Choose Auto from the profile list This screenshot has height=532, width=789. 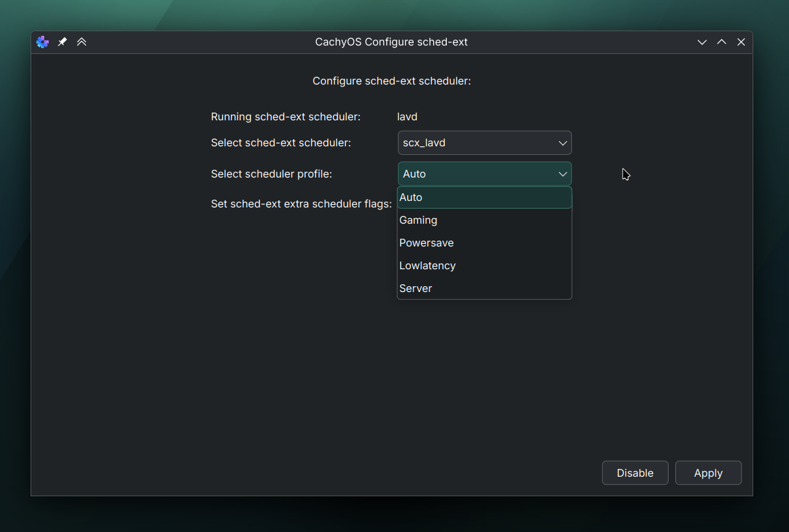point(484,198)
